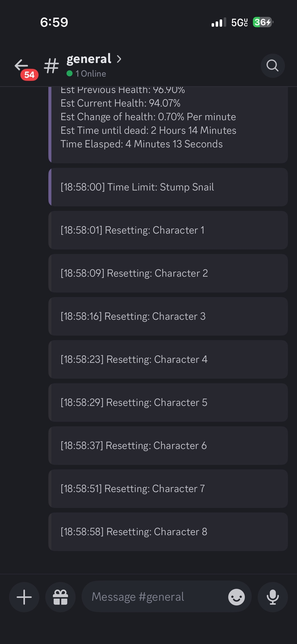Tap the back arrow button
The width and height of the screenshot is (297, 644).
coord(21,65)
